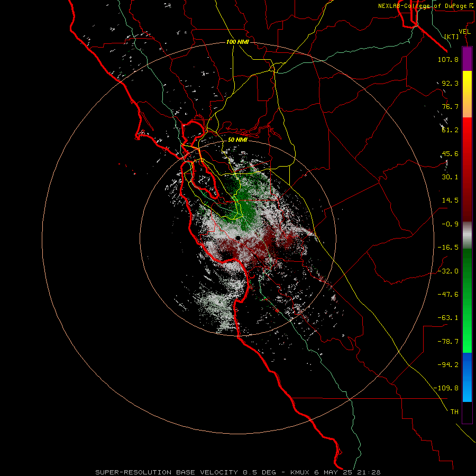This screenshot has width=476, height=476.
Task: Click the -47.6 velocity scale value
Action: pos(448,295)
